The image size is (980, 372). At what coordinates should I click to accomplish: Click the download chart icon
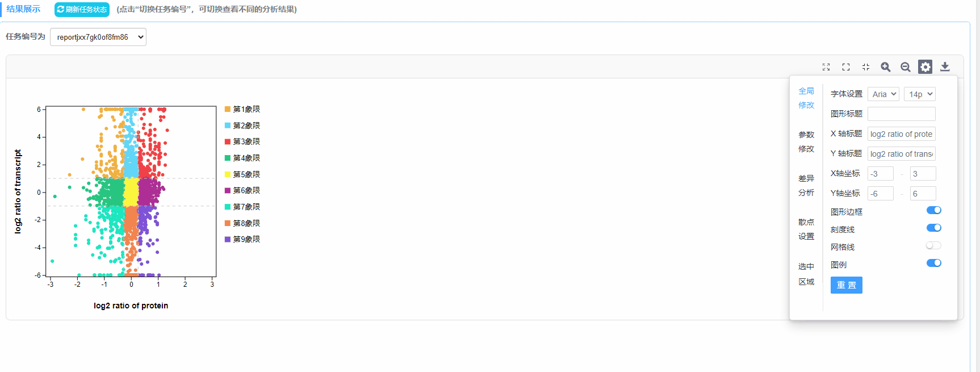tap(945, 67)
